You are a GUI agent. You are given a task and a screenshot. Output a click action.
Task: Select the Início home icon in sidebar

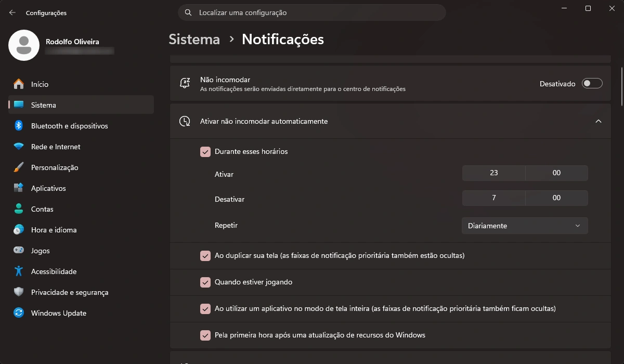coord(18,84)
